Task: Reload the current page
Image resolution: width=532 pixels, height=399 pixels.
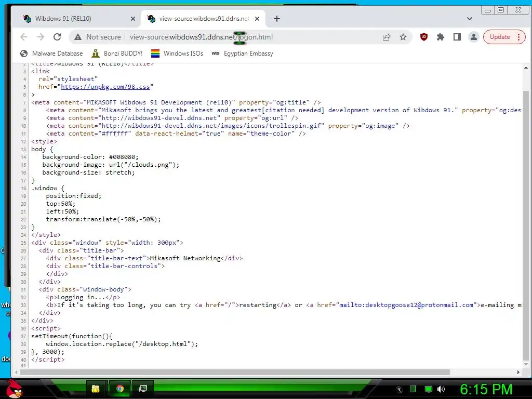Action: click(x=57, y=37)
